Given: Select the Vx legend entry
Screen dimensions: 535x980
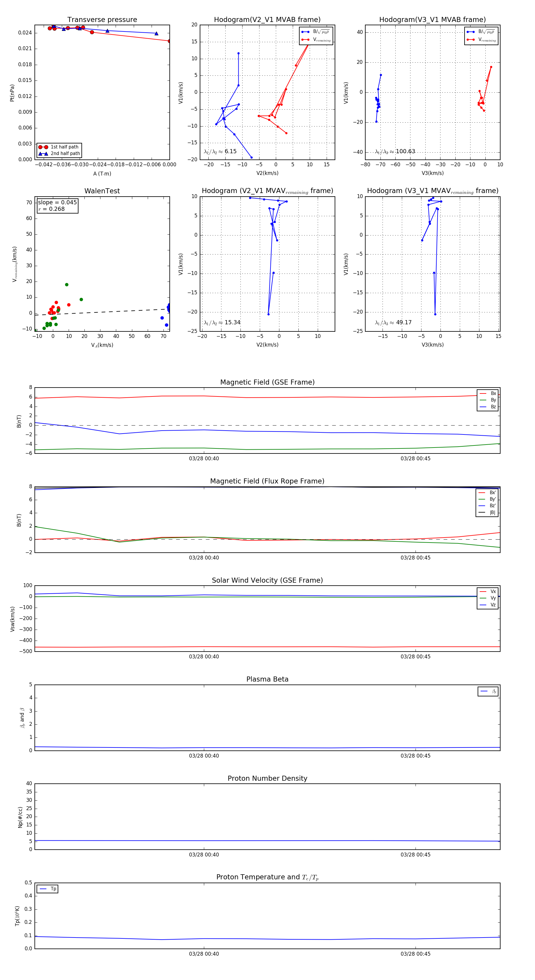Looking at the screenshot, I should [x=488, y=592].
